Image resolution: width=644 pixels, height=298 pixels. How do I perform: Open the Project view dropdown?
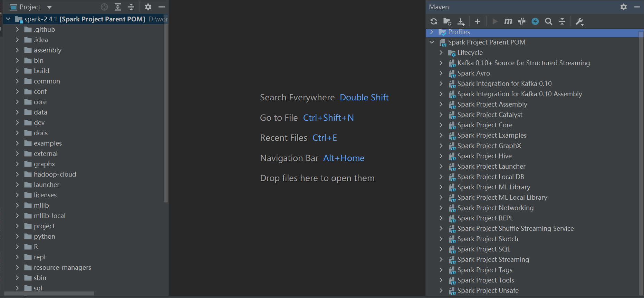pos(49,7)
